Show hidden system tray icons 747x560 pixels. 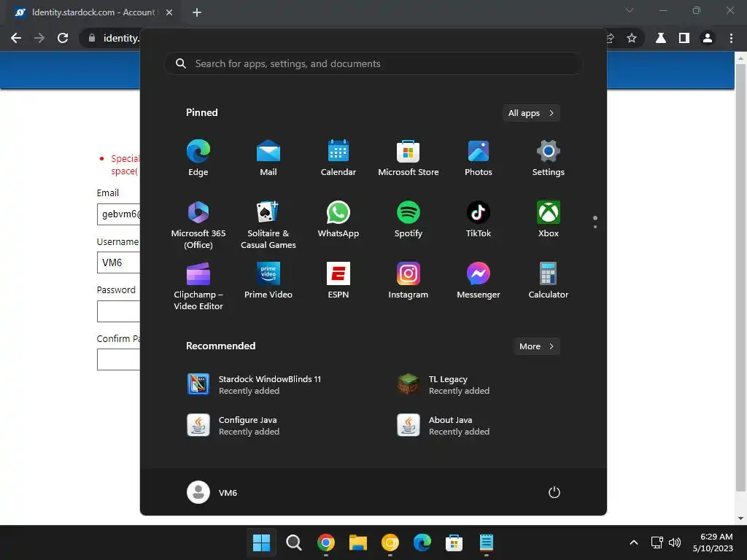point(634,542)
